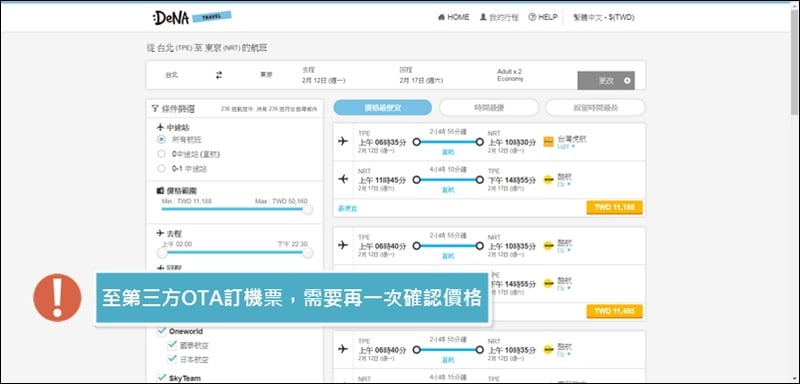Click the plane icon next to 去程 filter

pyautogui.click(x=160, y=233)
